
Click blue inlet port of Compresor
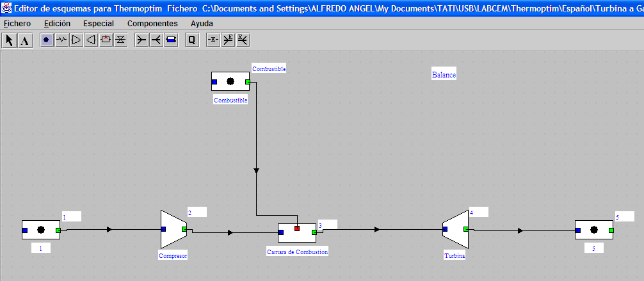[x=163, y=229]
